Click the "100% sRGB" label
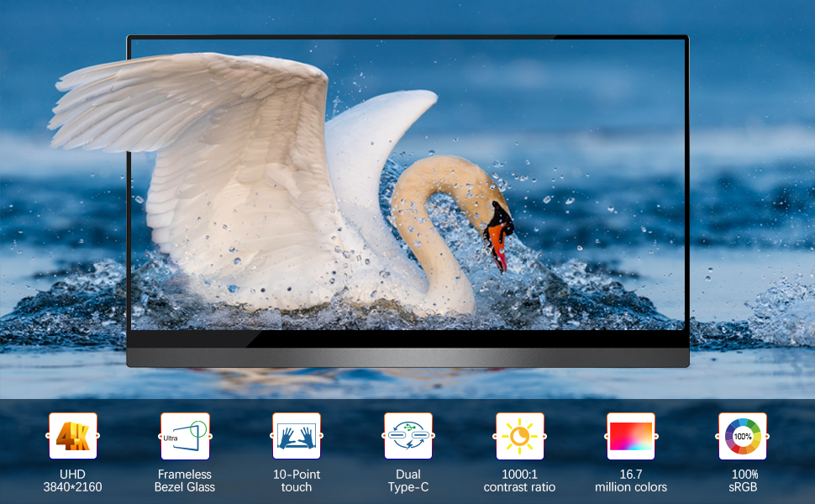 [x=743, y=480]
